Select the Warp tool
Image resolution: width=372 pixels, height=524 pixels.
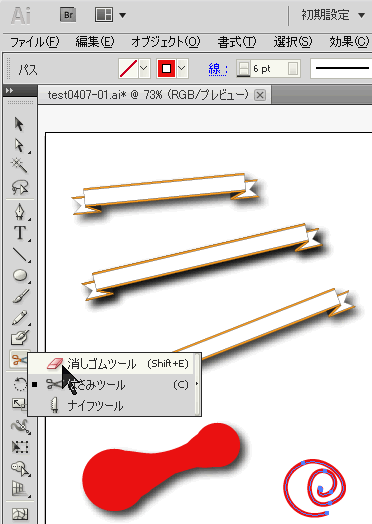[20, 426]
